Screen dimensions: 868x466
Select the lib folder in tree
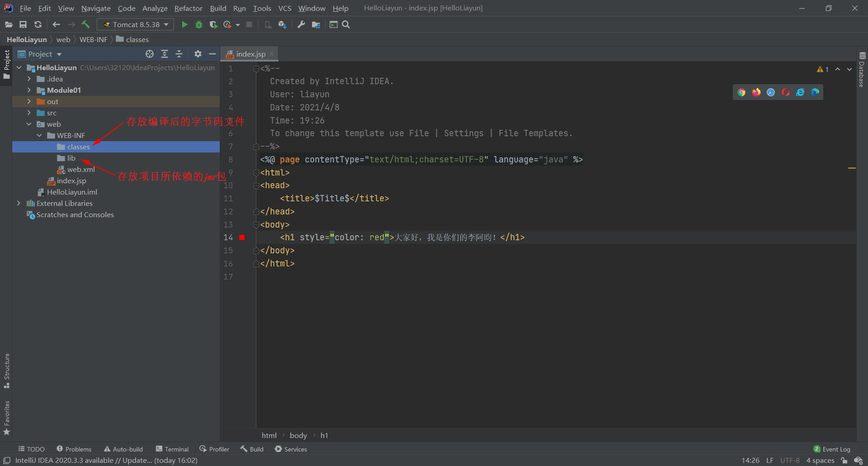116,158
